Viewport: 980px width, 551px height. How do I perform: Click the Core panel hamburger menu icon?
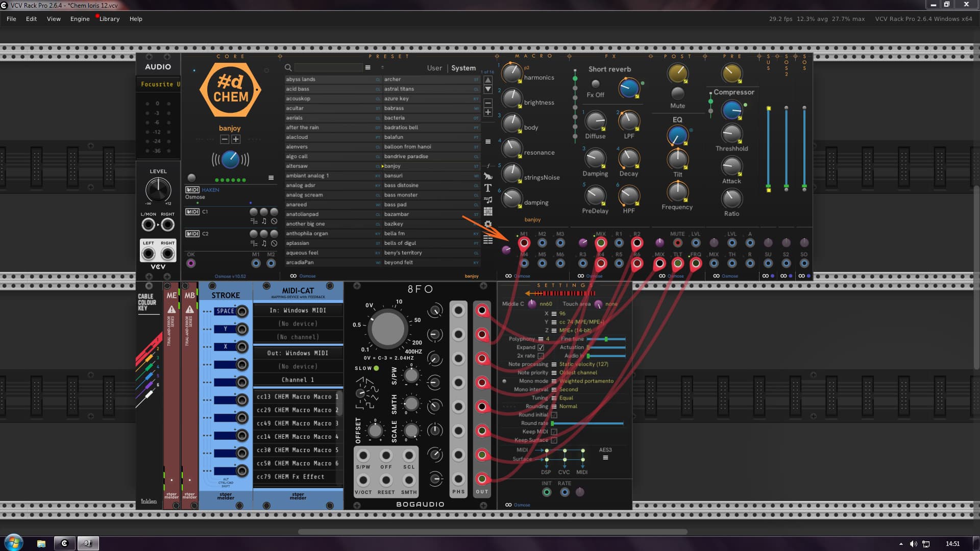271,178
